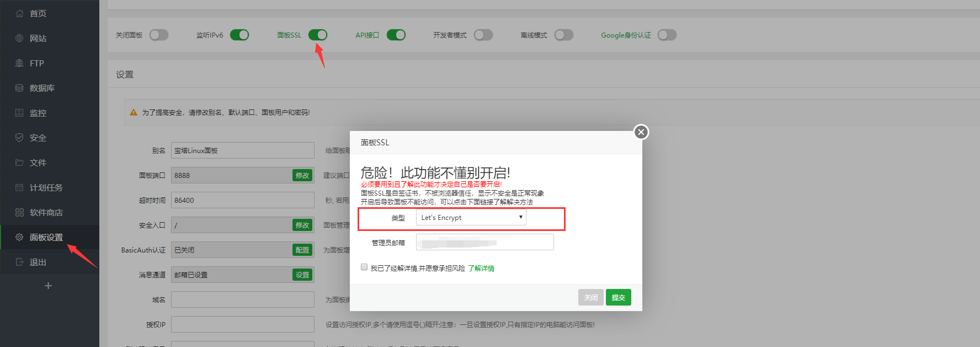Open 首页 in the sidebar
980x347 pixels.
(x=38, y=13)
